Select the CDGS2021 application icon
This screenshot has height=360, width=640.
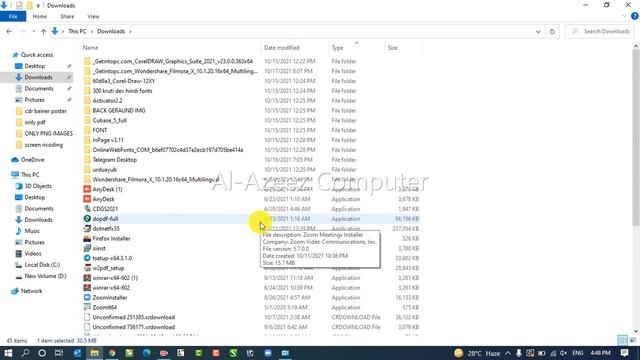pyautogui.click(x=87, y=209)
